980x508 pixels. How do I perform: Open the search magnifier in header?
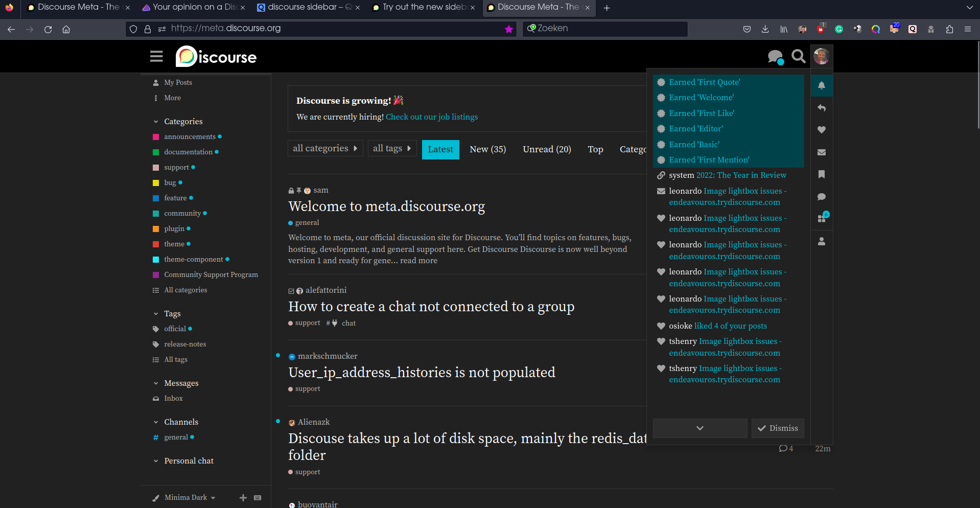tap(798, 56)
